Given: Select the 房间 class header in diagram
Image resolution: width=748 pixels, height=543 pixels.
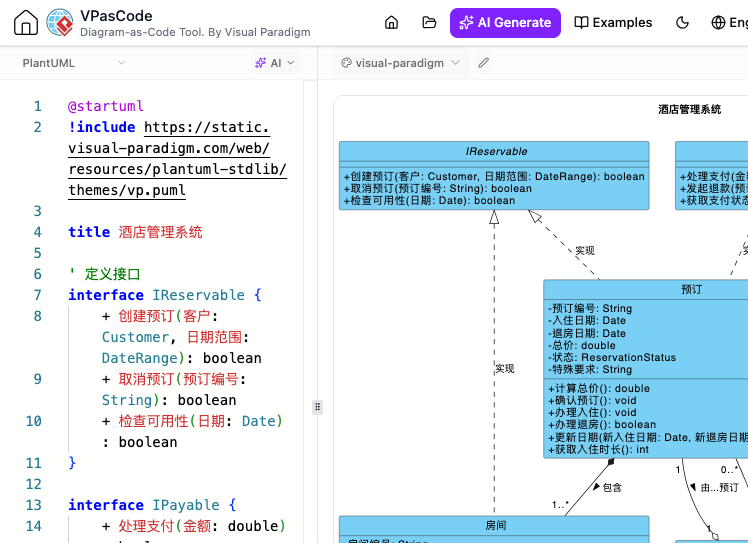Looking at the screenshot, I should coord(494,525).
